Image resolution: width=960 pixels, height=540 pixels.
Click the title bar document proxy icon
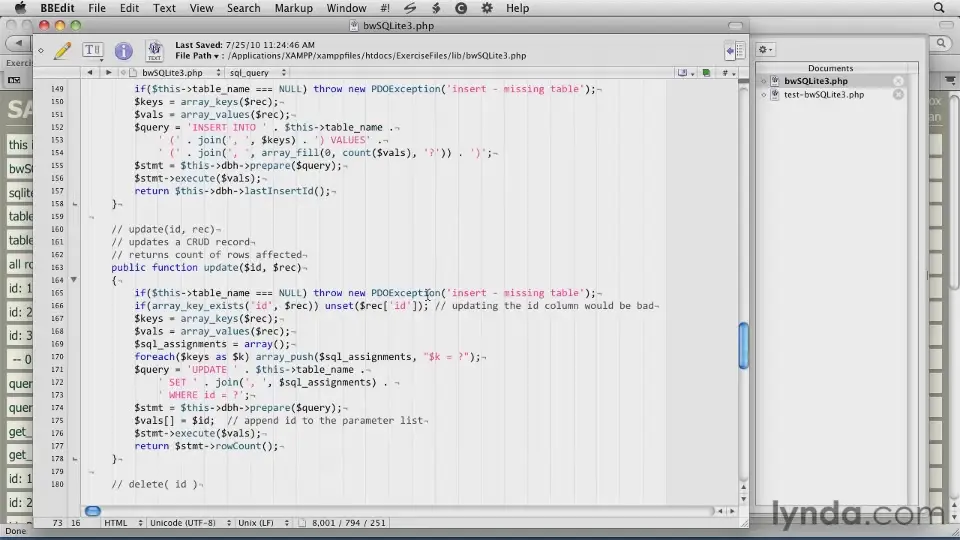point(354,26)
